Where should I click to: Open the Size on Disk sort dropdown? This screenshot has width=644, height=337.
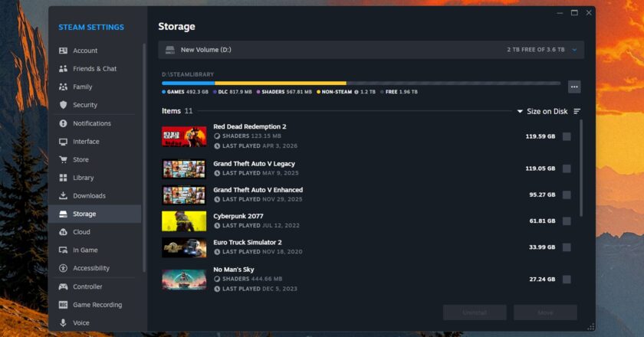[x=542, y=111]
